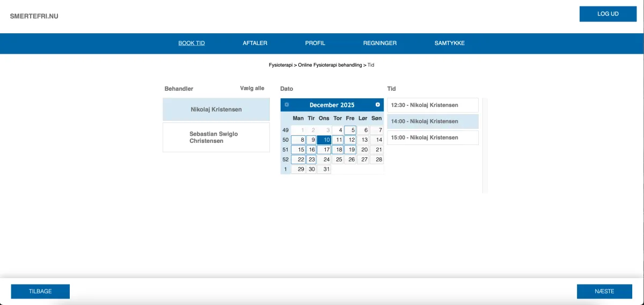The height and width of the screenshot is (305, 644).
Task: Select therapist Nikolaj Kristensen
Action: point(216,110)
